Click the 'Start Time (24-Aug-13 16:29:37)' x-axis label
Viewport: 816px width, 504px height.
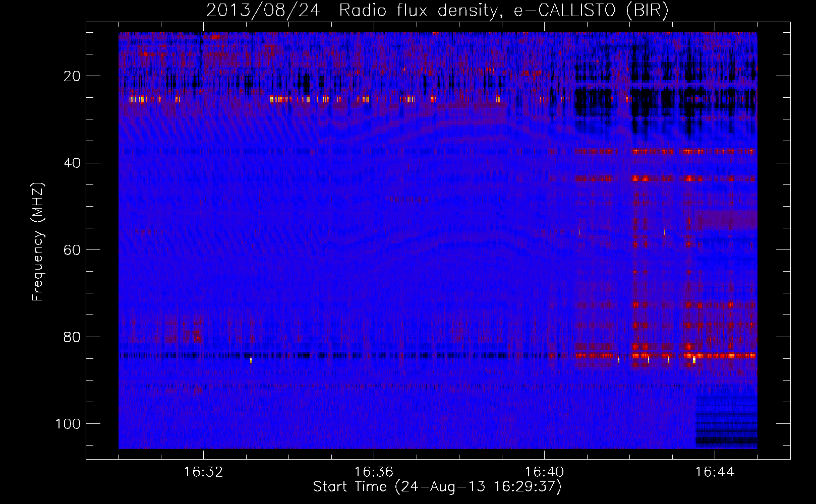coord(437,487)
